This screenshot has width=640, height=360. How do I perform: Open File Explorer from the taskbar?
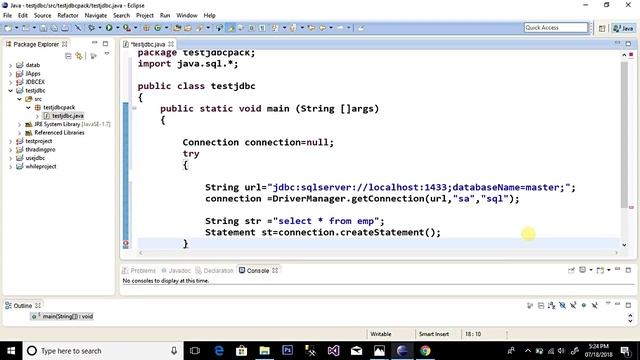point(264,351)
